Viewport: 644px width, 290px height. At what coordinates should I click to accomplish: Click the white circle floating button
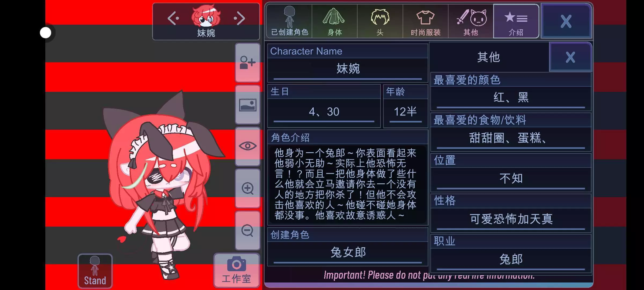pos(46,33)
